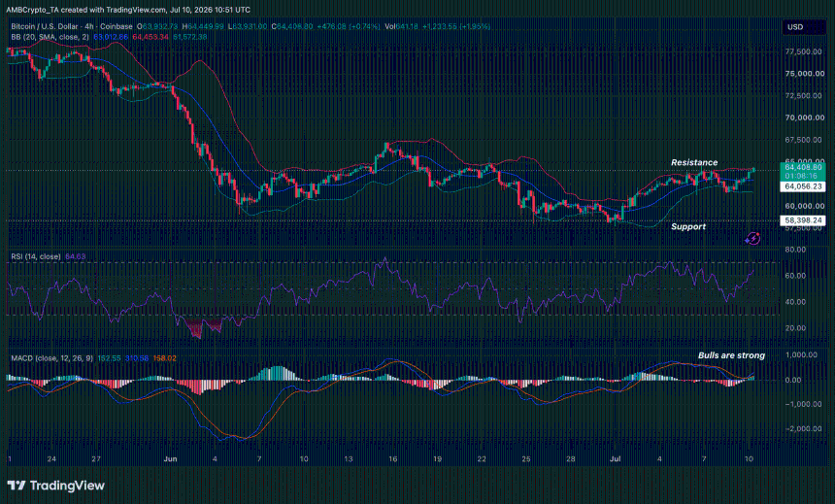Click the 27 date label on time axis
Viewport: 835px width, 504px height.
pos(96,458)
